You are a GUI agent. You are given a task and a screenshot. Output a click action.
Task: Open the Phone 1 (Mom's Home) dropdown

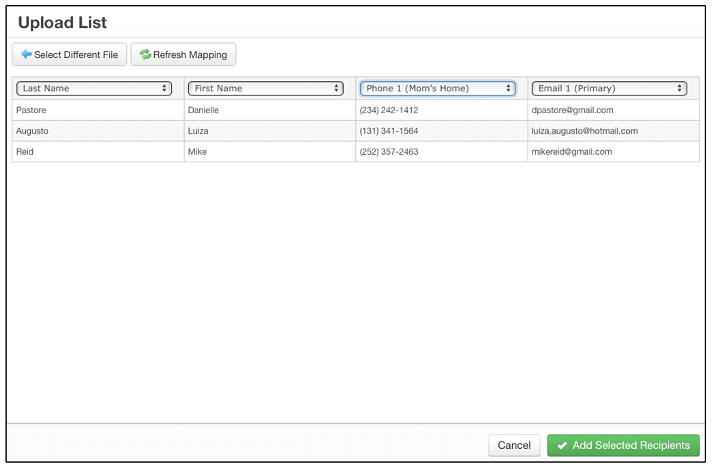(438, 88)
